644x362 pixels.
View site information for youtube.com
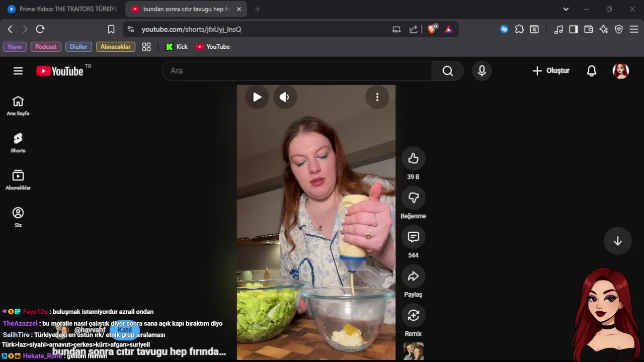point(131,29)
